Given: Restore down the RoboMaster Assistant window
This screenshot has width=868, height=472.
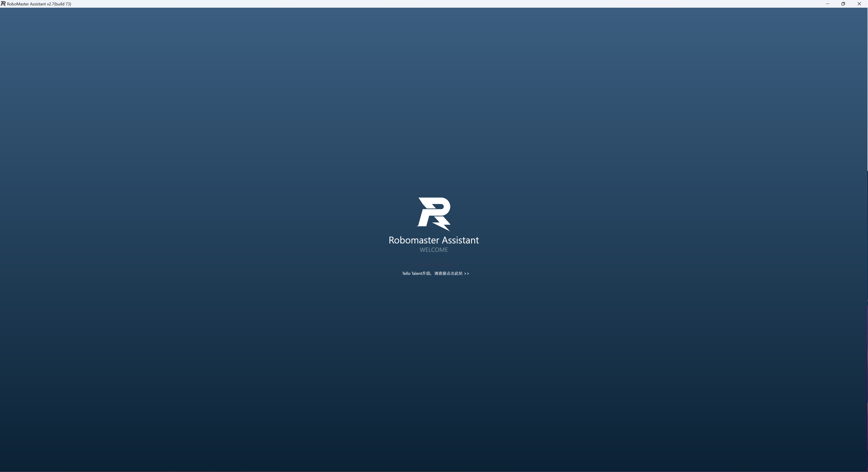Looking at the screenshot, I should 843,4.
